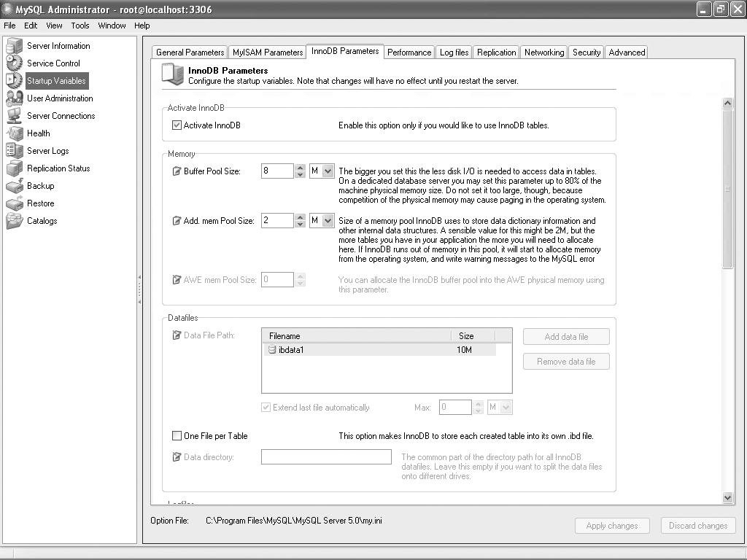This screenshot has height=560, width=747.
Task: Decrease Add. mem Pool Size value
Action: [x=300, y=225]
